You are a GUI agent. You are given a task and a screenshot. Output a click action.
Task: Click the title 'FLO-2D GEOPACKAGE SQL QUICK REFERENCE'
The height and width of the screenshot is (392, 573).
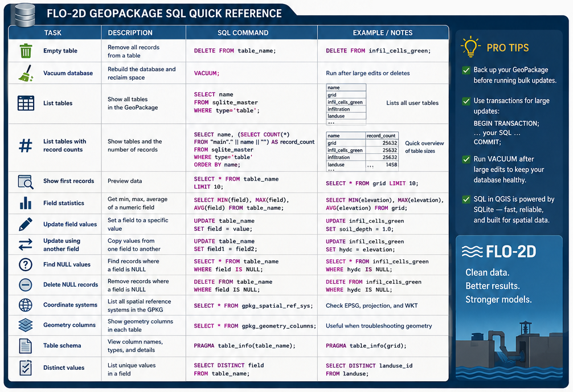pos(164,14)
